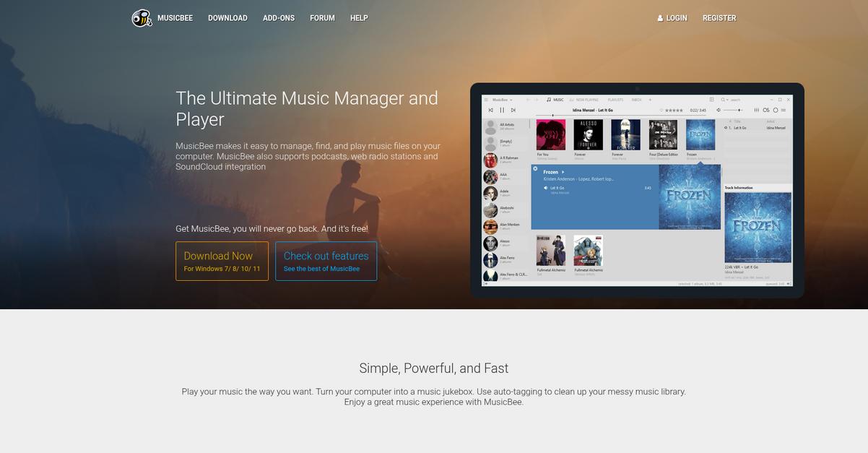The height and width of the screenshot is (453, 868).
Task: Pause playback in the app preview
Action: (502, 110)
